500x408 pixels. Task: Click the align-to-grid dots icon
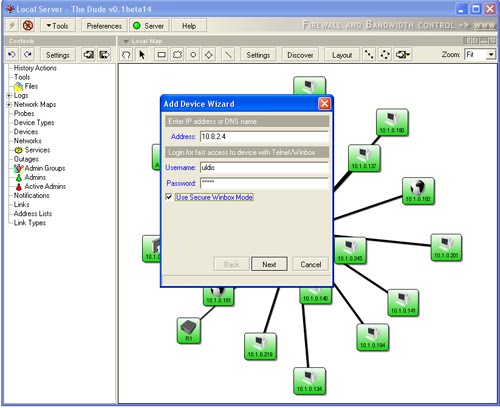point(369,54)
